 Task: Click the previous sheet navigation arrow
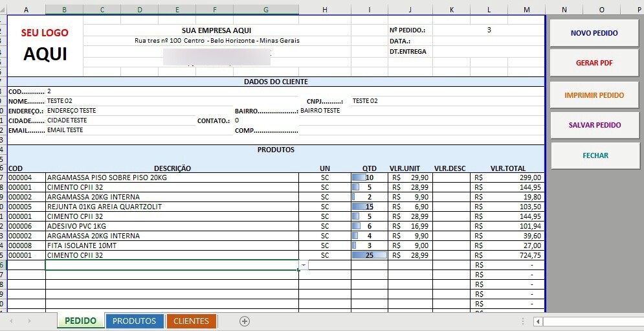pyautogui.click(x=11, y=321)
